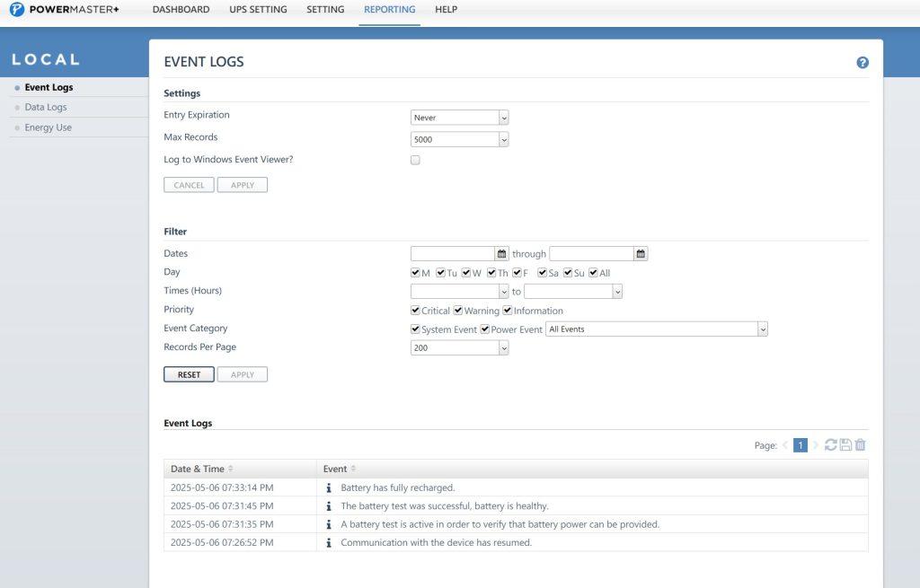Uncheck the Critical priority filter
920x588 pixels.
tap(415, 310)
